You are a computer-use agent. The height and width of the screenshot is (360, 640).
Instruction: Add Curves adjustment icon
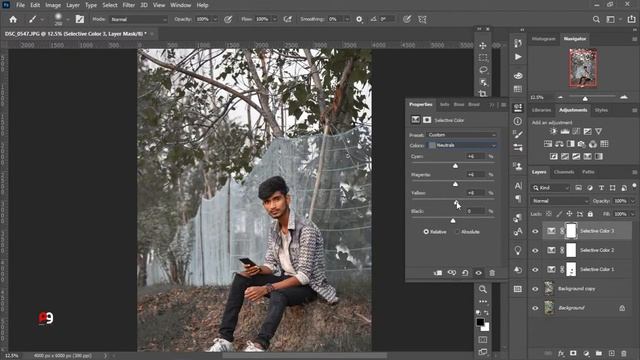[x=576, y=131]
